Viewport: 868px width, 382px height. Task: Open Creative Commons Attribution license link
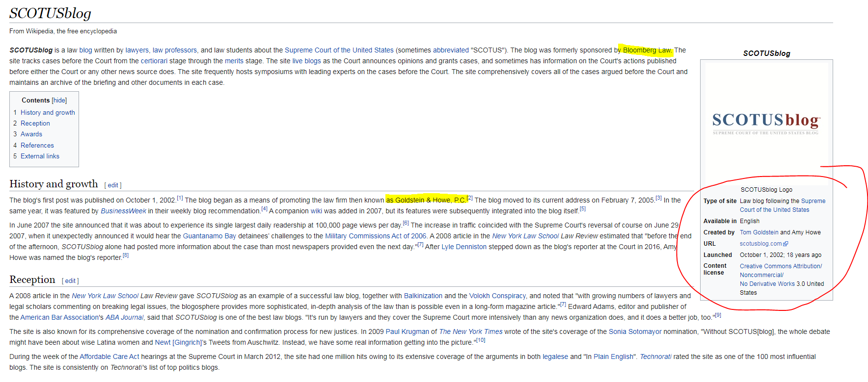781,266
